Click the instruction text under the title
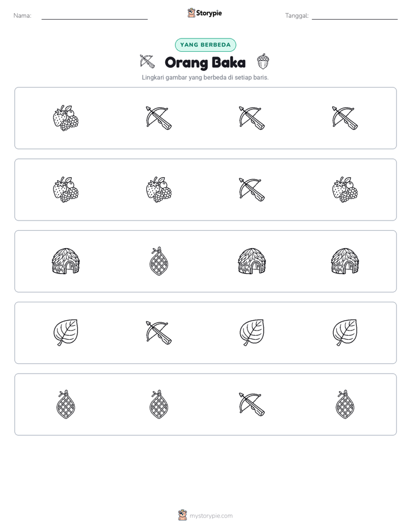Viewport: 411px width, 532px height. point(205,77)
